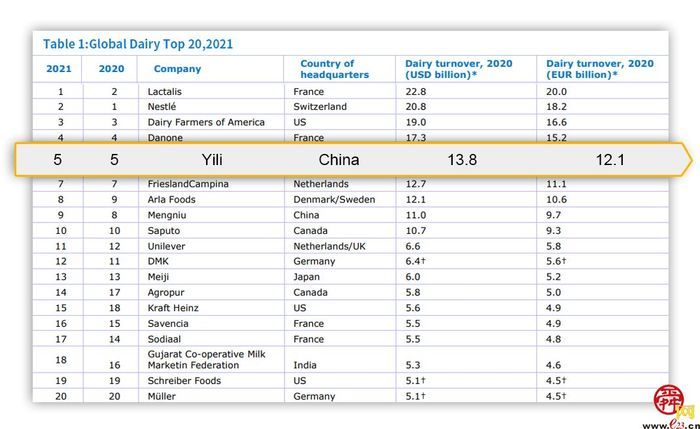700x429 pixels.
Task: Click the "Netherlands/UK" country cell
Action: 329,246
